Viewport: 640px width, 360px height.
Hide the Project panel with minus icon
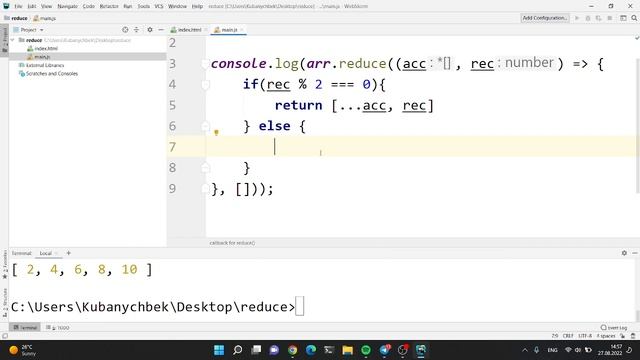tap(161, 30)
